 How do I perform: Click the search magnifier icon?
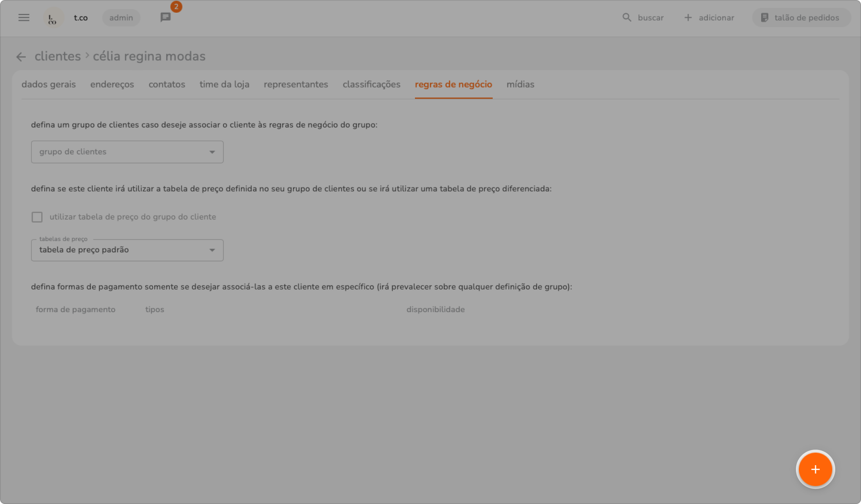[x=627, y=18]
